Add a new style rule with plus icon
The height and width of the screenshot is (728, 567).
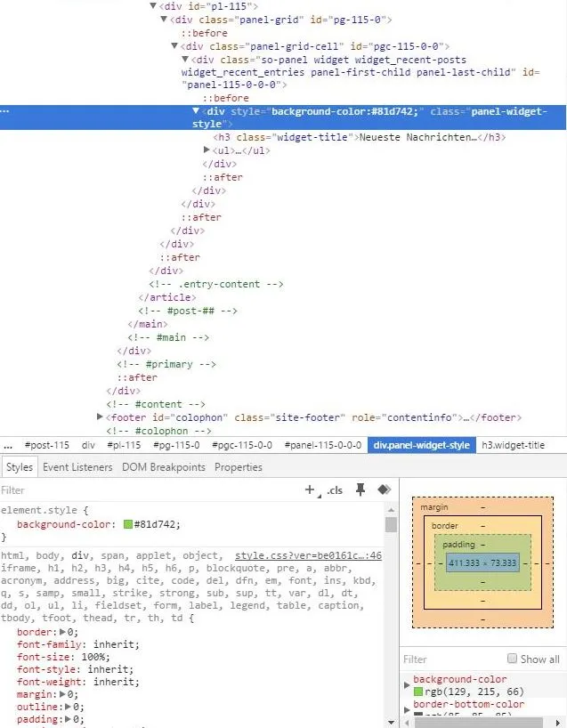[310, 489]
